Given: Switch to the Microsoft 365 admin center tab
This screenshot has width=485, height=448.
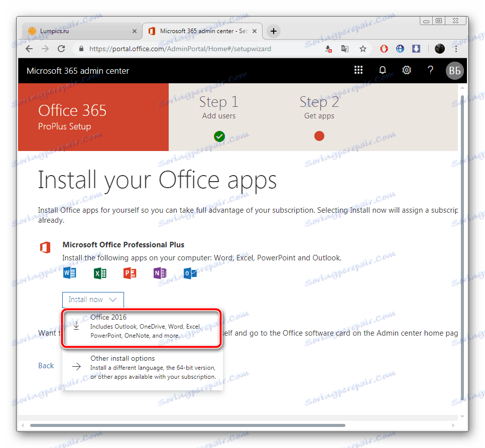Looking at the screenshot, I should 202,31.
